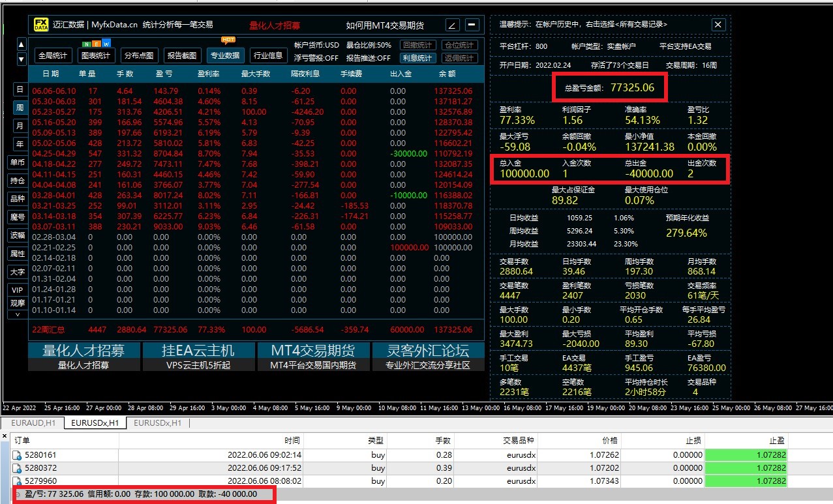Switch to the EURAUD,H1 chart tab
This screenshot has height=504, width=833.
tap(33, 423)
